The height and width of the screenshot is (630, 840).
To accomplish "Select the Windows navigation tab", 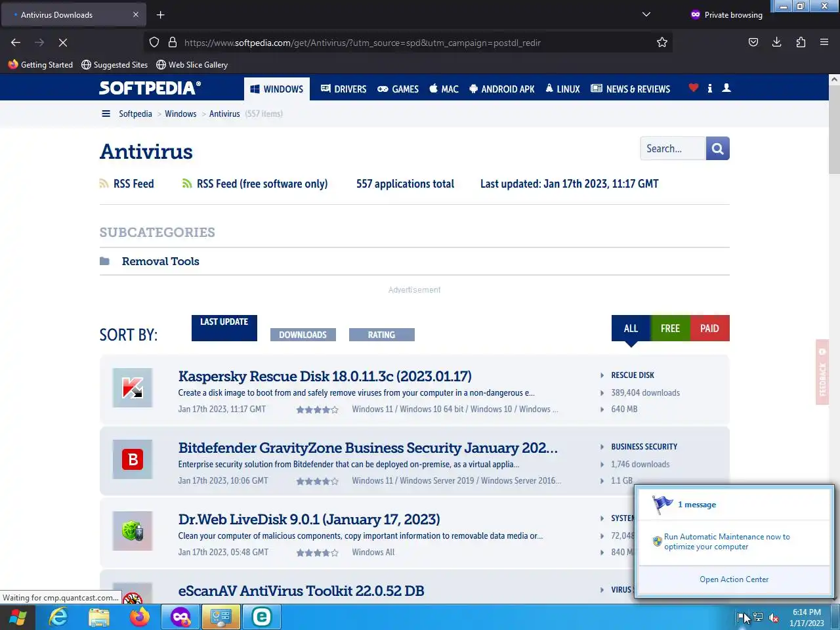I will pyautogui.click(x=276, y=89).
